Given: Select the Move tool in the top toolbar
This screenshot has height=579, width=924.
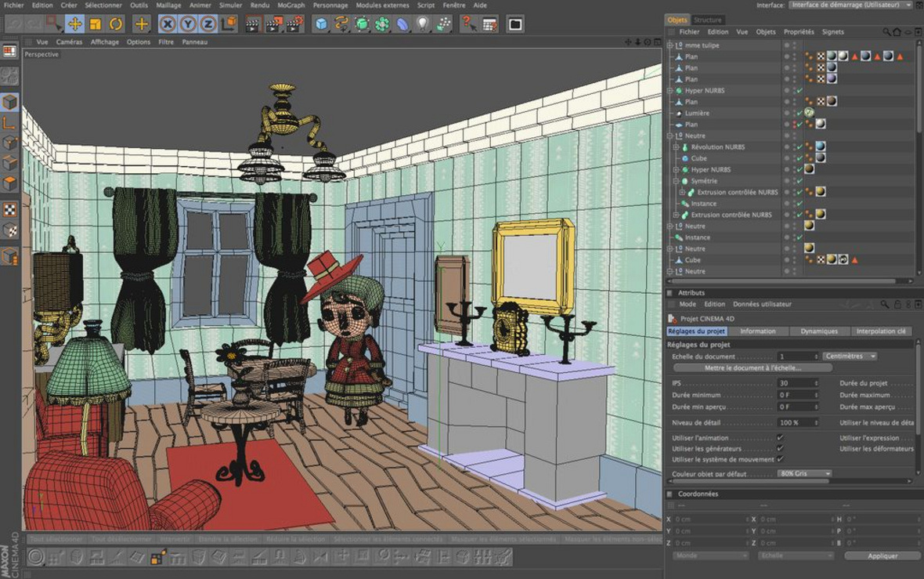Looking at the screenshot, I should tap(74, 24).
